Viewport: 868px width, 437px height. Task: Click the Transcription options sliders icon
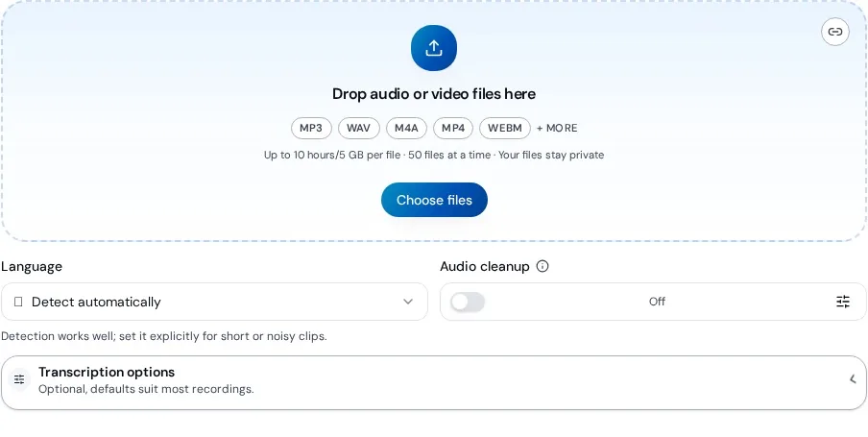click(x=19, y=379)
